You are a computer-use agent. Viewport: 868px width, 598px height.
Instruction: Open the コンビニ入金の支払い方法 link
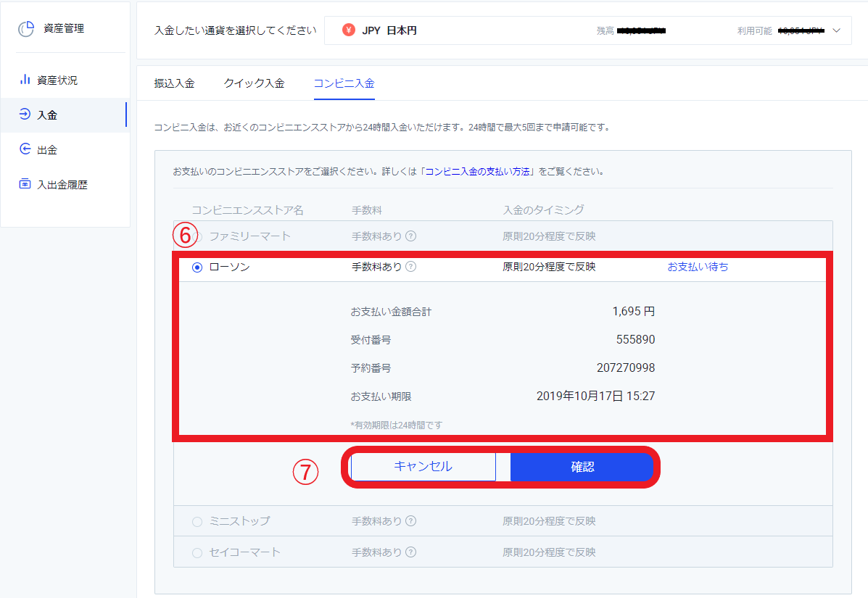479,172
